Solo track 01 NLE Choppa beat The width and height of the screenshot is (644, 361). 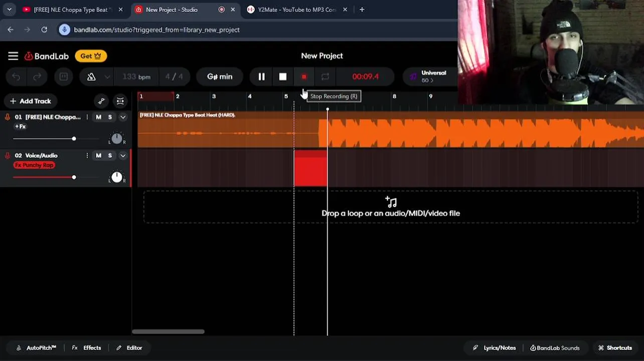(x=110, y=117)
